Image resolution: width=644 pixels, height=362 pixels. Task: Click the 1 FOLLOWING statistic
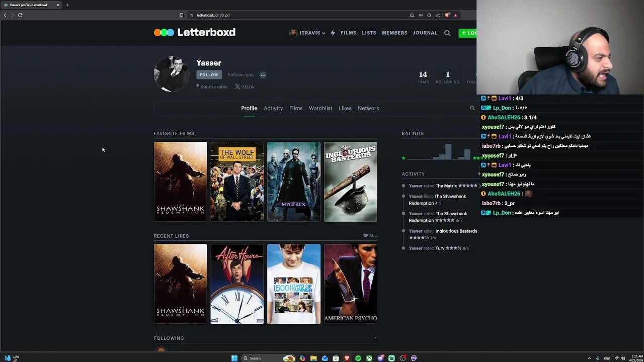tap(447, 77)
